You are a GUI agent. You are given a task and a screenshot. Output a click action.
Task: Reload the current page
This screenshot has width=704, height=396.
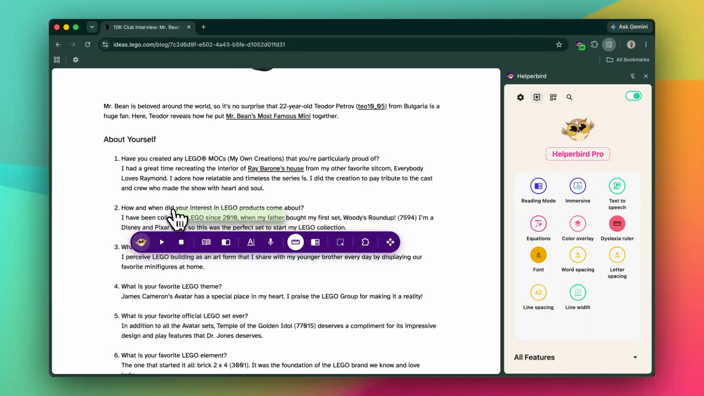88,44
